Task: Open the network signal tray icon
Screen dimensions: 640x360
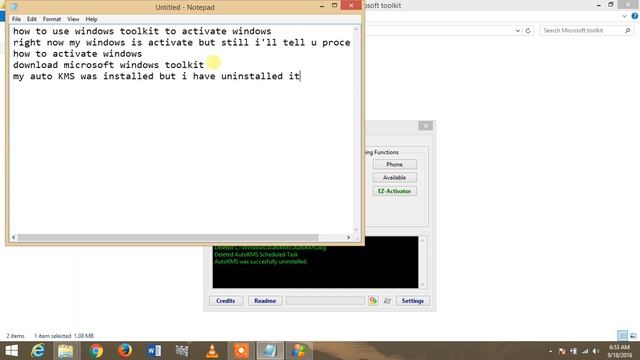Action: (585, 351)
